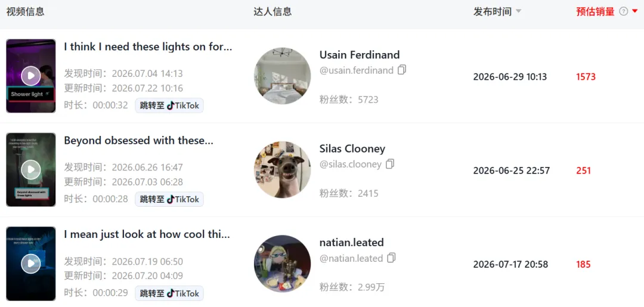Screen dimensions: 644x307
Task: Open video title I think I need these lights
Action: click(x=148, y=46)
